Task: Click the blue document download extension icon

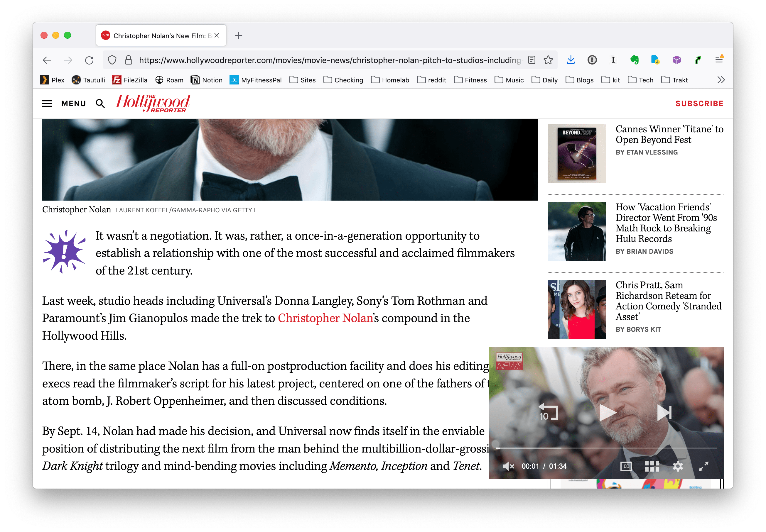Action: (655, 60)
